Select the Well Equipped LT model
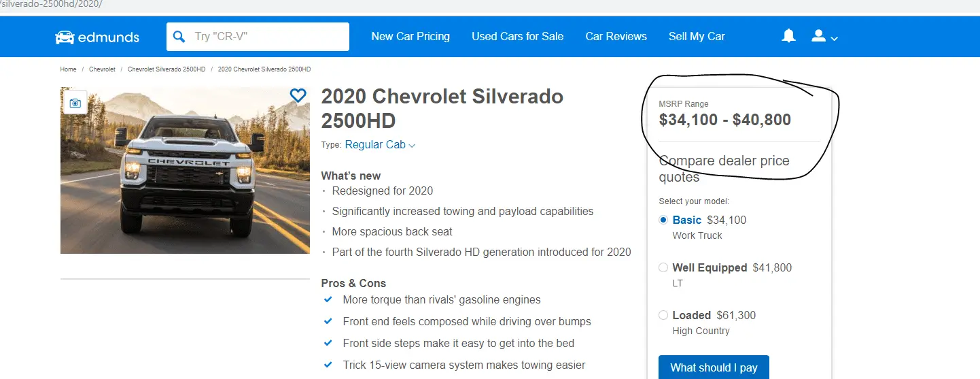Viewport: 980px width, 379px height. 663,268
